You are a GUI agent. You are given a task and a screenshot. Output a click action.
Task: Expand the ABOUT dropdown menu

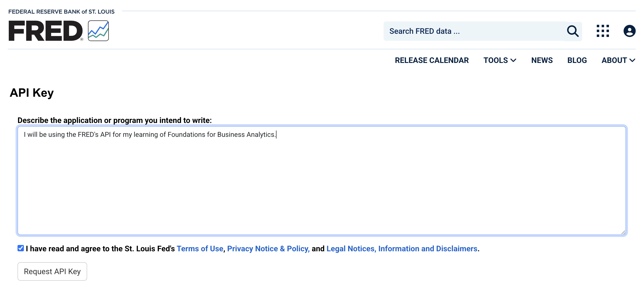click(618, 61)
